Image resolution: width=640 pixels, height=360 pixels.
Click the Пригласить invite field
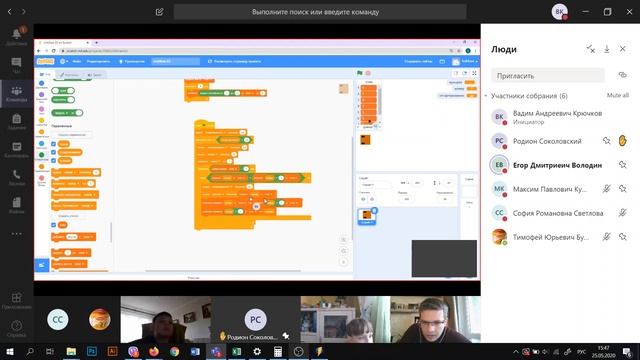548,76
